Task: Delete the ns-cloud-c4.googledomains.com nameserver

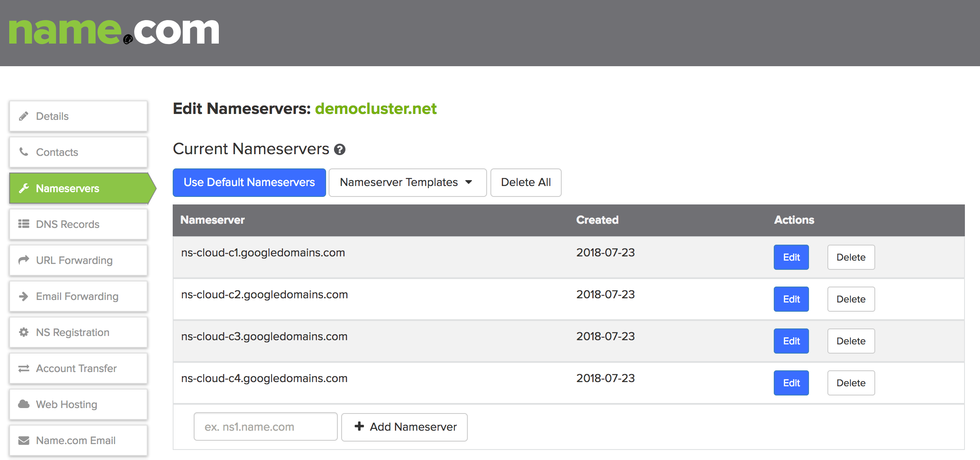Action: tap(851, 383)
